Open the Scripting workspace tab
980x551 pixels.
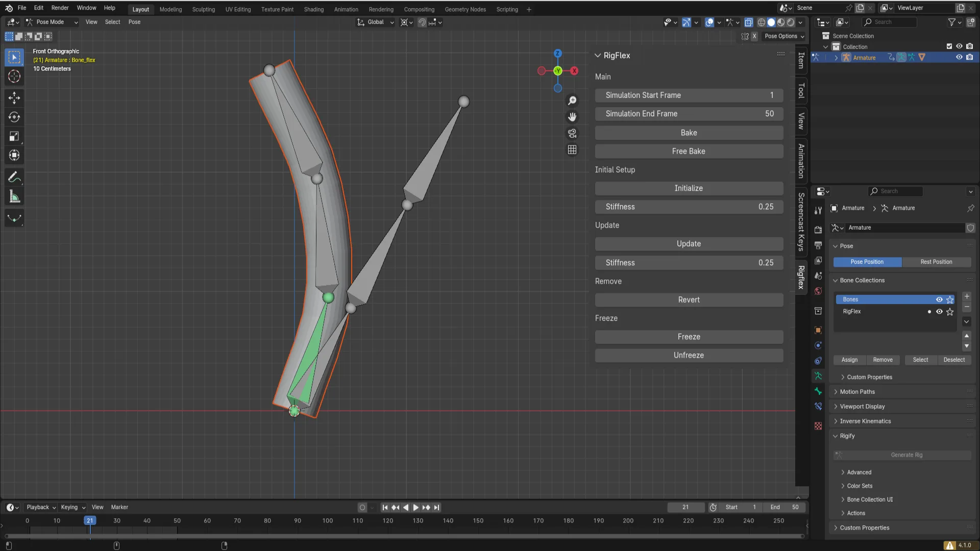pyautogui.click(x=507, y=9)
